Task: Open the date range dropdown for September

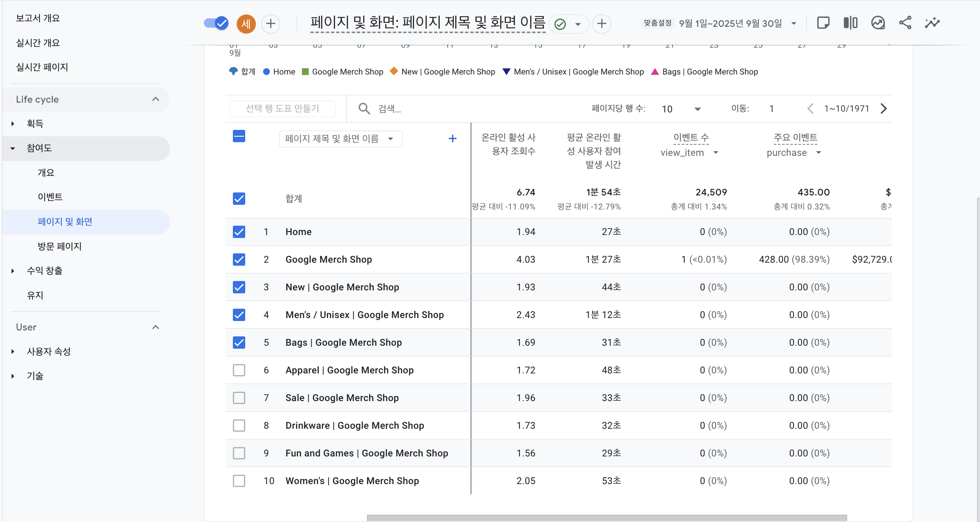Action: (x=794, y=23)
